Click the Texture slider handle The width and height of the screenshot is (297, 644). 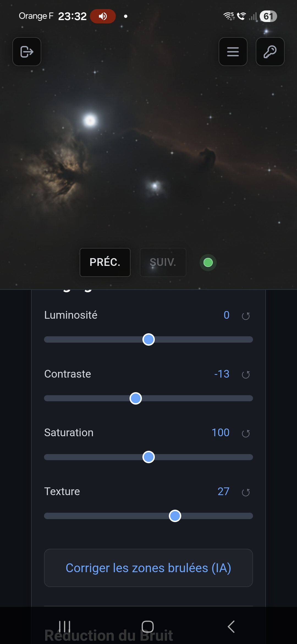click(x=175, y=516)
